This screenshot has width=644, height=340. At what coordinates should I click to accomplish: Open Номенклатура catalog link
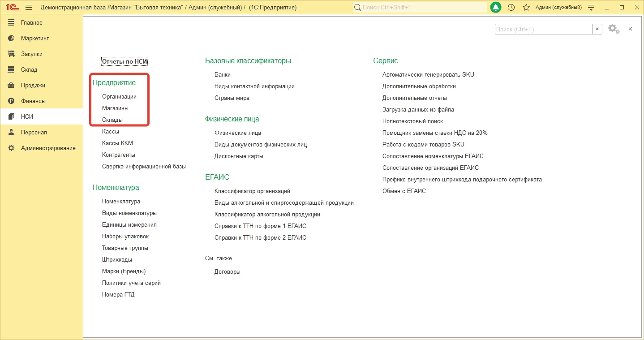pos(121,202)
